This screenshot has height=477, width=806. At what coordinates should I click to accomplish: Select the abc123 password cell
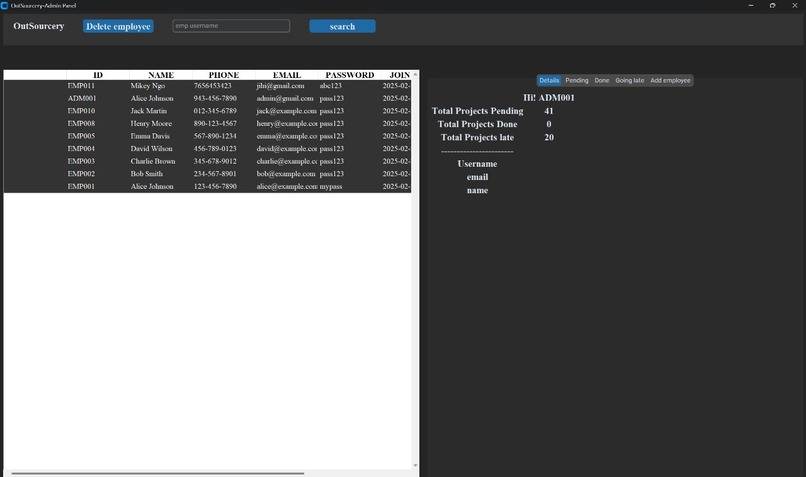(330, 86)
